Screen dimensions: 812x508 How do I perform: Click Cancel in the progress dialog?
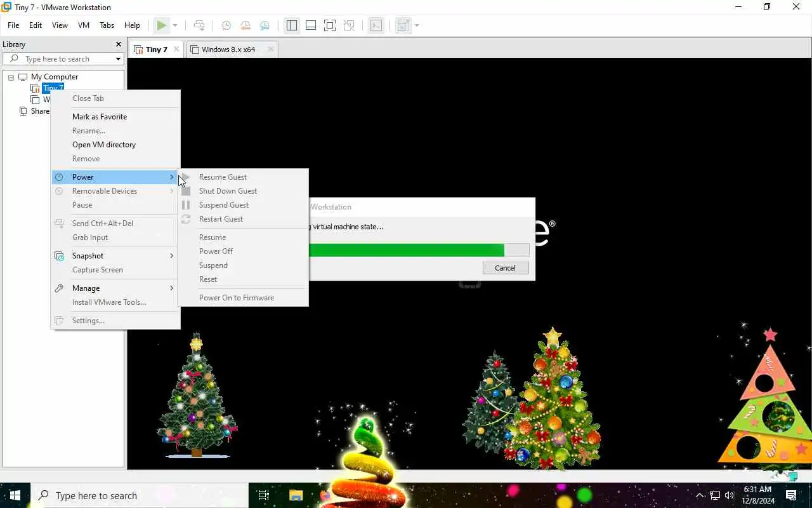pyautogui.click(x=505, y=268)
